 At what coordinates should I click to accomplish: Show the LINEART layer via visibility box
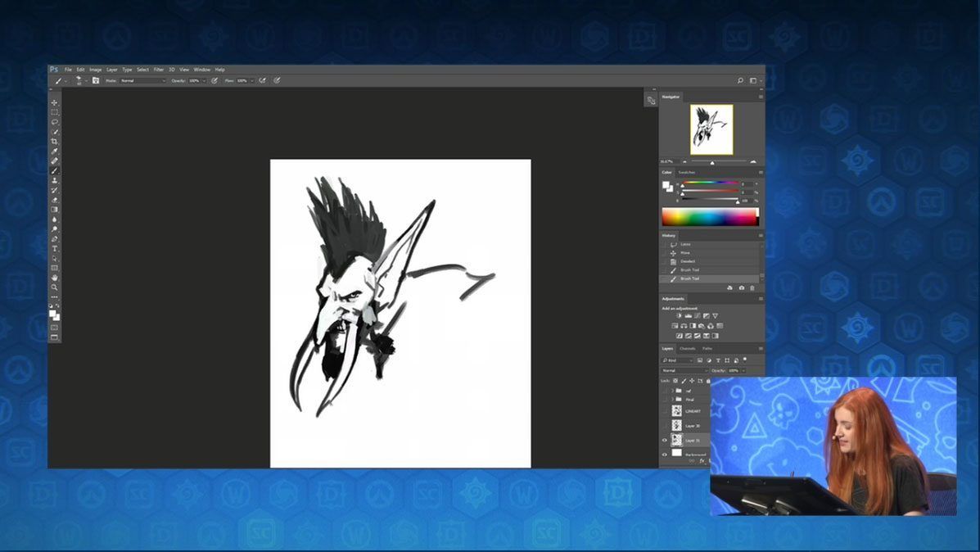(x=664, y=411)
